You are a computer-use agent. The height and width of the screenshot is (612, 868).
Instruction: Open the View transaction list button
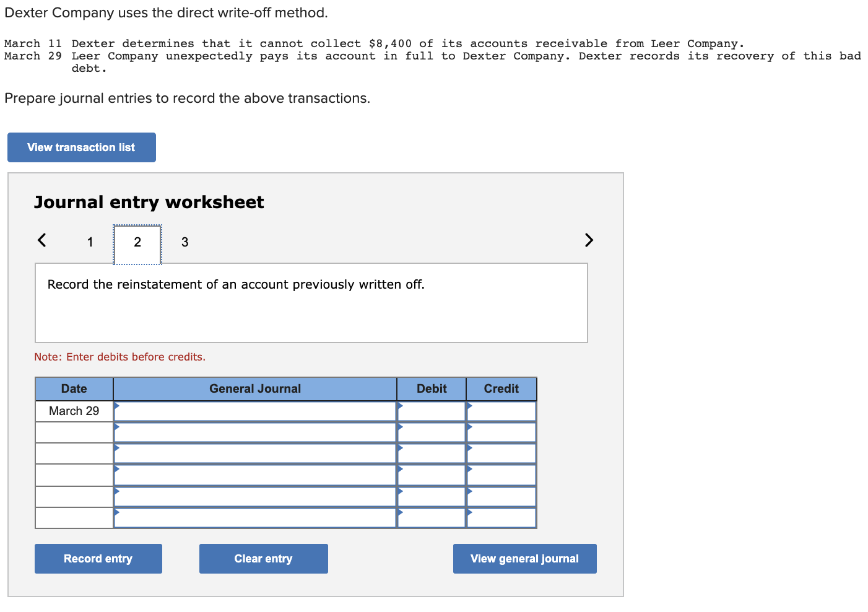pyautogui.click(x=82, y=147)
